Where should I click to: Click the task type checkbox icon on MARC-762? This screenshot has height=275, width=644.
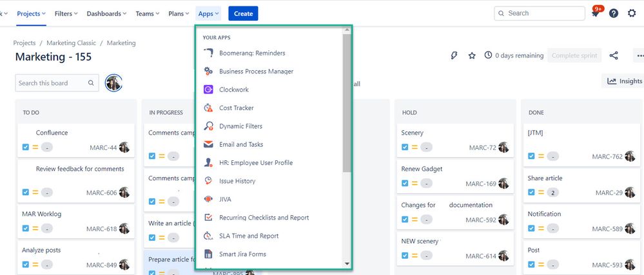point(531,156)
